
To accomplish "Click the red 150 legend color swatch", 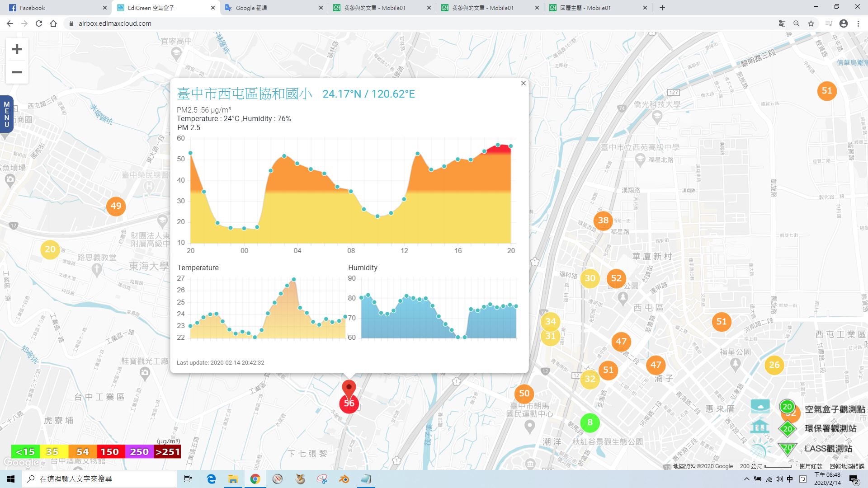I will [x=110, y=452].
